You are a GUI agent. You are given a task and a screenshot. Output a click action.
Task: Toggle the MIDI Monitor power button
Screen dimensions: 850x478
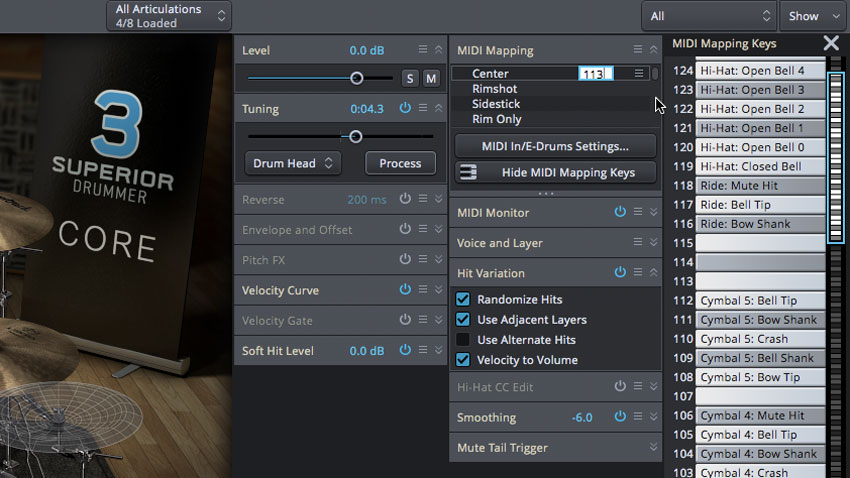click(620, 212)
